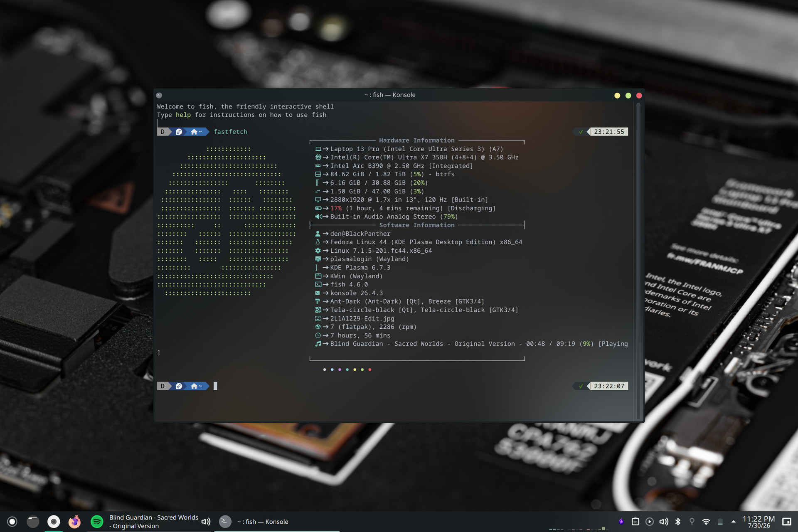Mute the Spotify stream from its taskbar entry
Viewport: 798px width, 532px height.
[206, 522]
